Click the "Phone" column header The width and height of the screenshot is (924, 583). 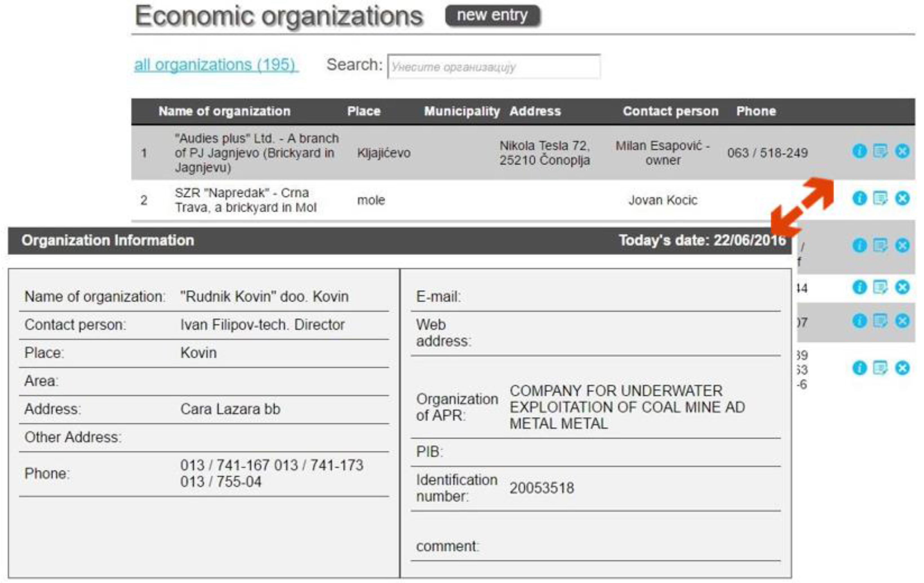coord(755,111)
